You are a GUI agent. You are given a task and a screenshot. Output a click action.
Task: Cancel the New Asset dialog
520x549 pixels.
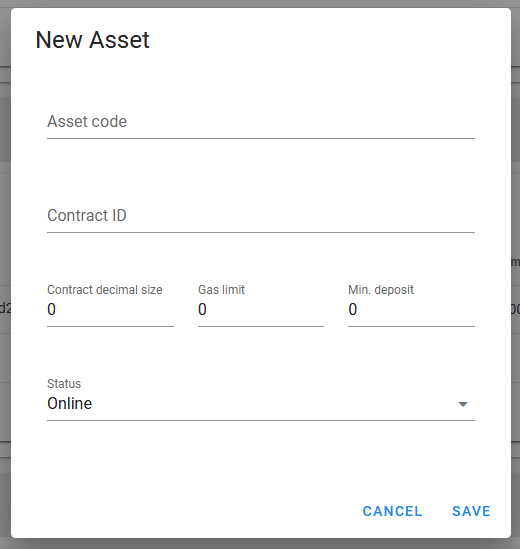[x=392, y=511]
